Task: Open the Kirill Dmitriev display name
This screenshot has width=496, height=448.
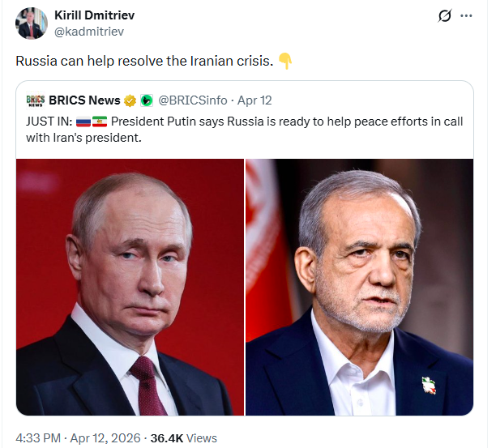Action: (x=96, y=17)
